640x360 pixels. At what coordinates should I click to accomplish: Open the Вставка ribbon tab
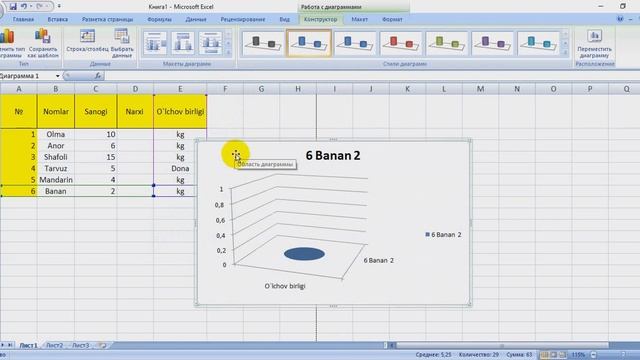(58, 19)
